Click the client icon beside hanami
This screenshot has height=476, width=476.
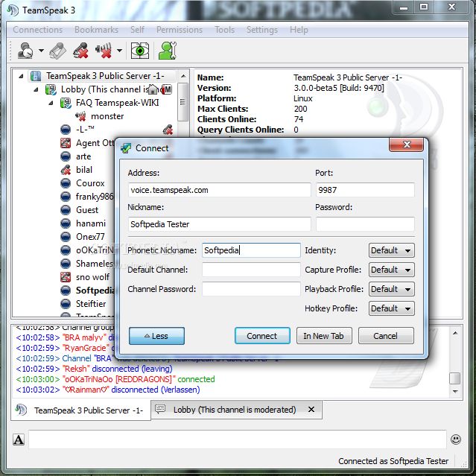coord(66,223)
